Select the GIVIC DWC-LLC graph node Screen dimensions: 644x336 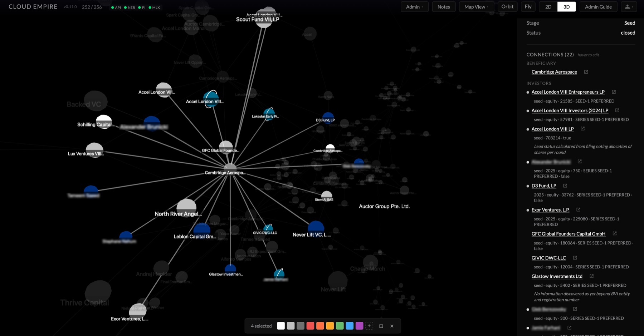[x=268, y=228]
